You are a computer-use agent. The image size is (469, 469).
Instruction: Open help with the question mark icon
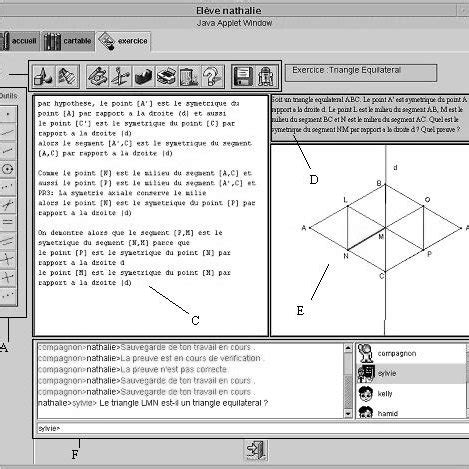212,76
